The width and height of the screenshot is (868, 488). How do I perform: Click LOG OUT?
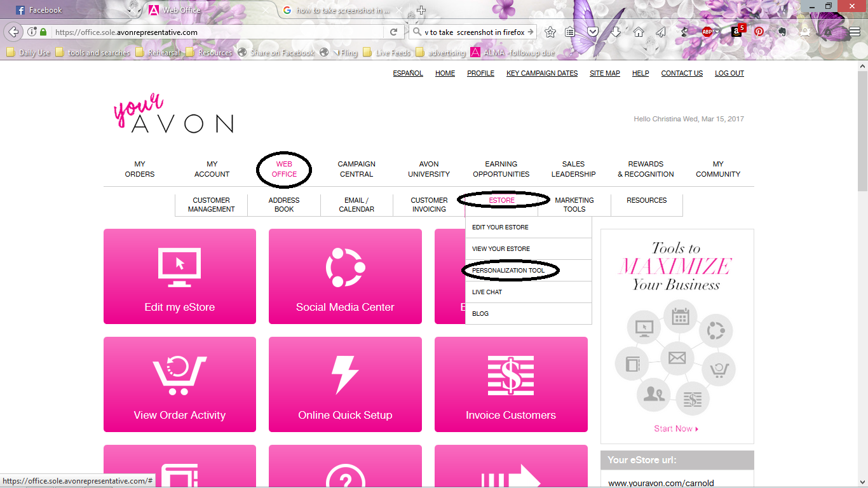[x=729, y=73]
